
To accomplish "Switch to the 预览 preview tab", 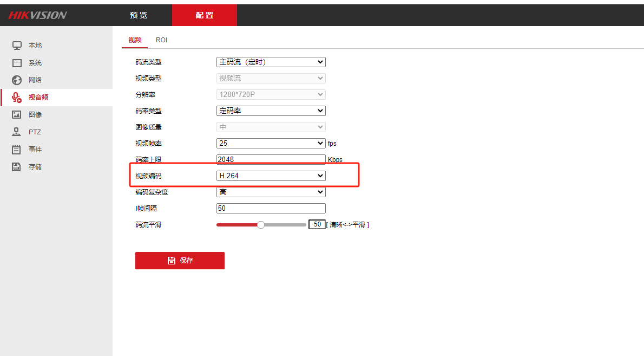I will (x=139, y=15).
